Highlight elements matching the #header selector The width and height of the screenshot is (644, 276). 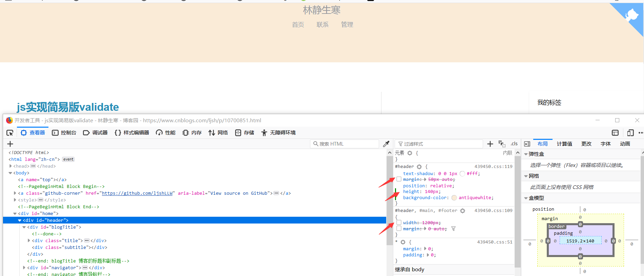pos(419,167)
